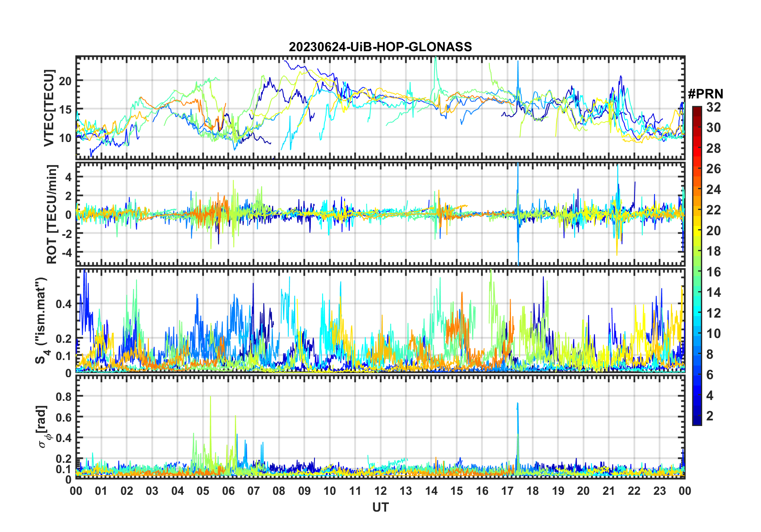Click the σφ[rad] axis label
Screen dimensions: 761x532
pos(43,427)
